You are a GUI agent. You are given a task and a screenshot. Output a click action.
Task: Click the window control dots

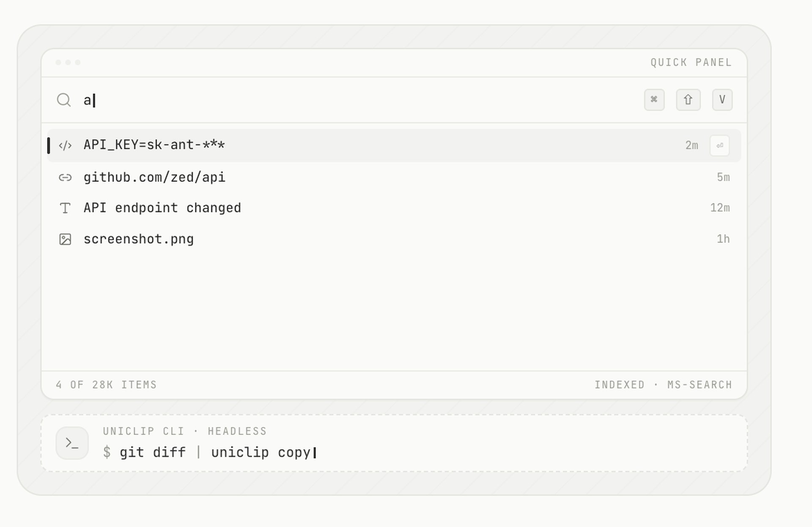click(68, 63)
